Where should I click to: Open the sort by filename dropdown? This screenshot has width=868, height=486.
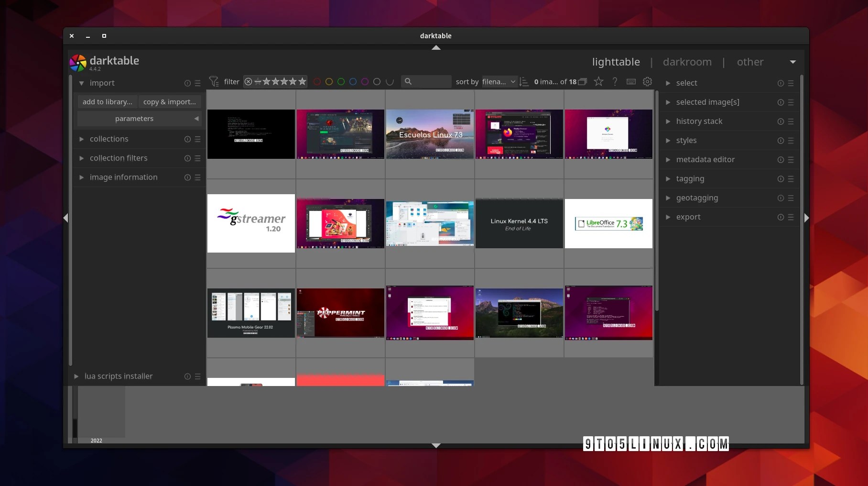[x=499, y=81]
